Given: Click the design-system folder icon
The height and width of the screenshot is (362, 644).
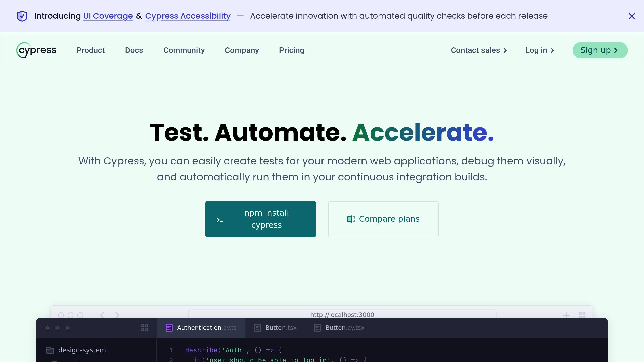Looking at the screenshot, I should (x=50, y=350).
